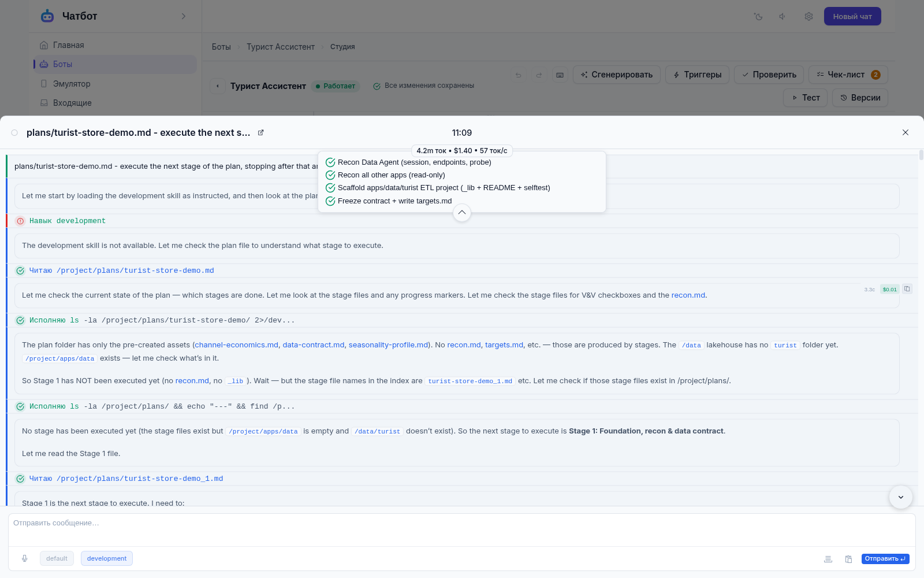Open the channel-economics.md link
Screen dimensions: 924x578
pyautogui.click(x=237, y=345)
